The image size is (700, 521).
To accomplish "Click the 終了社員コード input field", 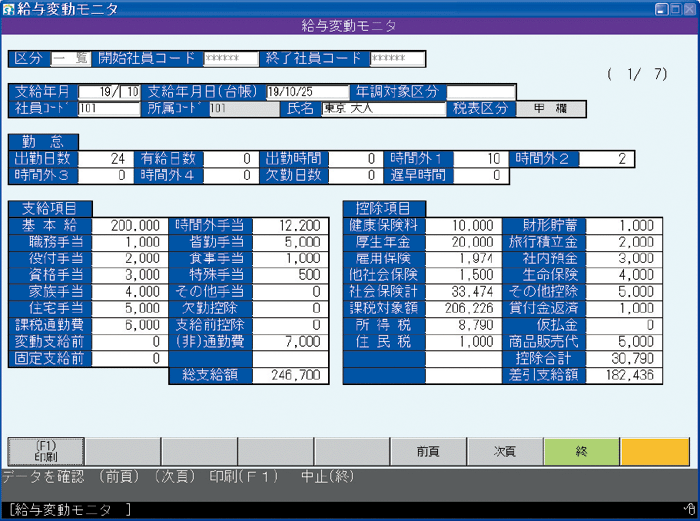I will [397, 58].
